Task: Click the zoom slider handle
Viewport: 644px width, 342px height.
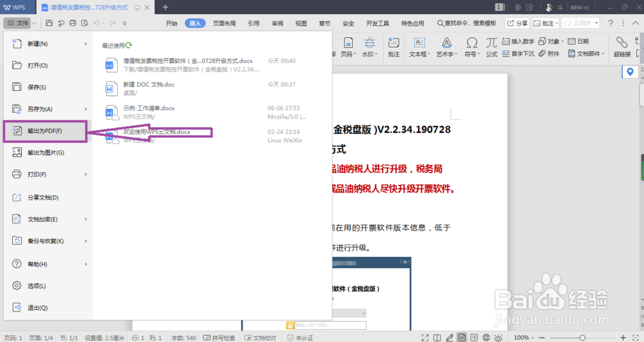Action: coord(582,337)
